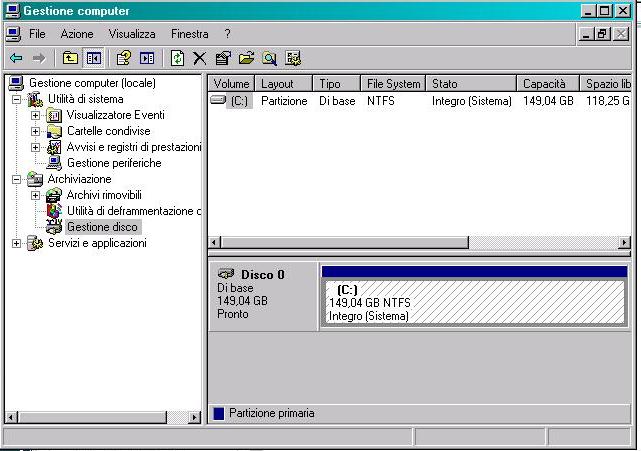641x451 pixels.
Task: Click the 149,04 GB capacity cell
Action: tap(548, 101)
